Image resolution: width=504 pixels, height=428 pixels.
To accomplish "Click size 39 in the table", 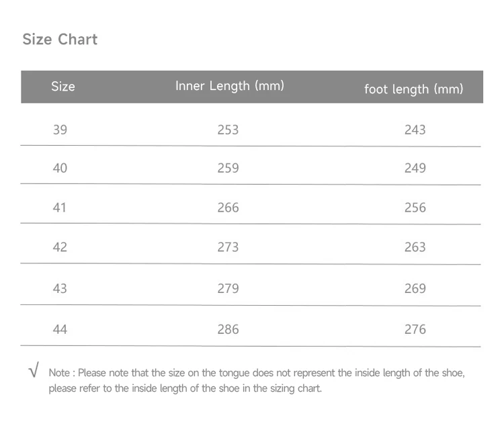I will pos(60,130).
